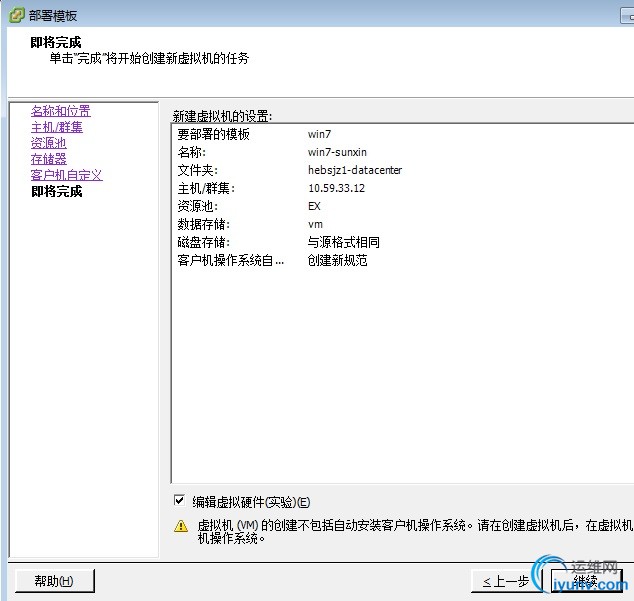
Task: Click the Deploy Template title bar icon
Action: click(16, 15)
